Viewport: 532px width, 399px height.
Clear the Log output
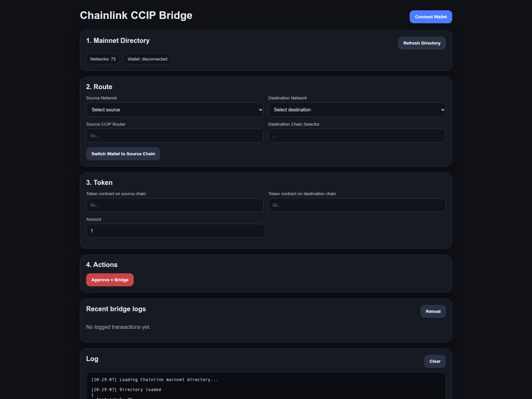[x=435, y=361]
